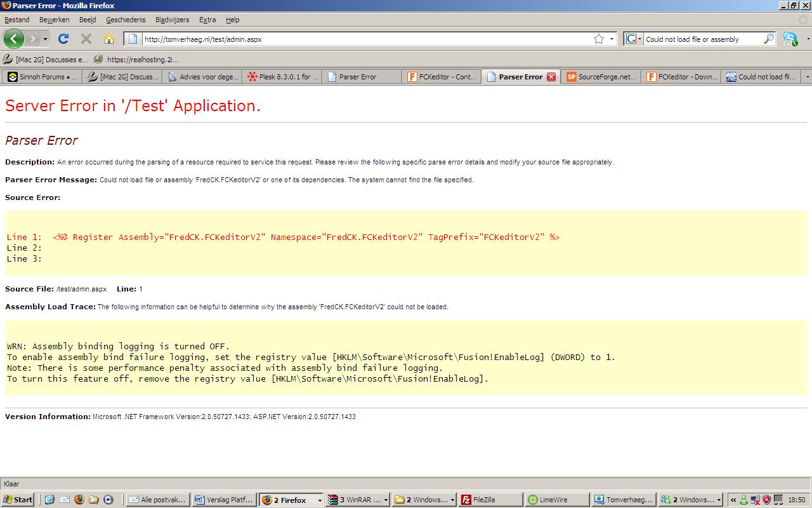Image resolution: width=812 pixels, height=508 pixels.
Task: Open 'Verslag Platf...' Word taskbar button
Action: point(224,500)
